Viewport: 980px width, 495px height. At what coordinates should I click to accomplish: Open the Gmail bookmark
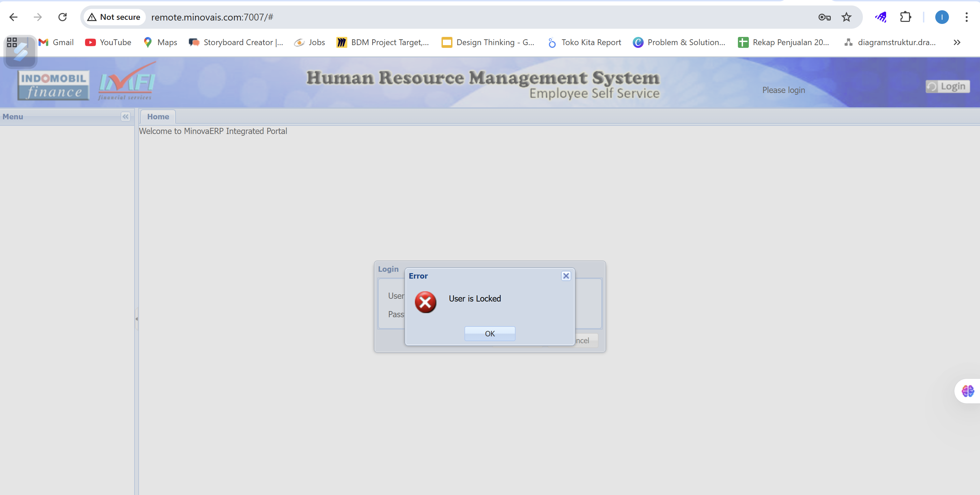(x=56, y=42)
